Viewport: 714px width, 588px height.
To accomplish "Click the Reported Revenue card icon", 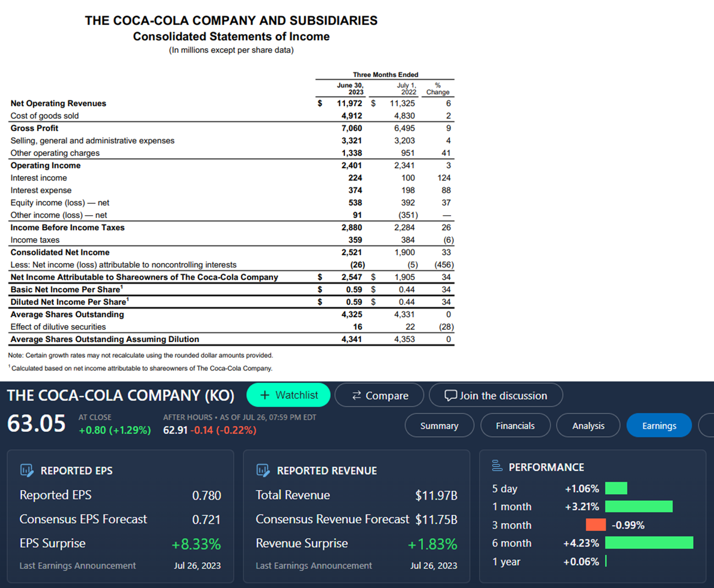I will coord(263,470).
